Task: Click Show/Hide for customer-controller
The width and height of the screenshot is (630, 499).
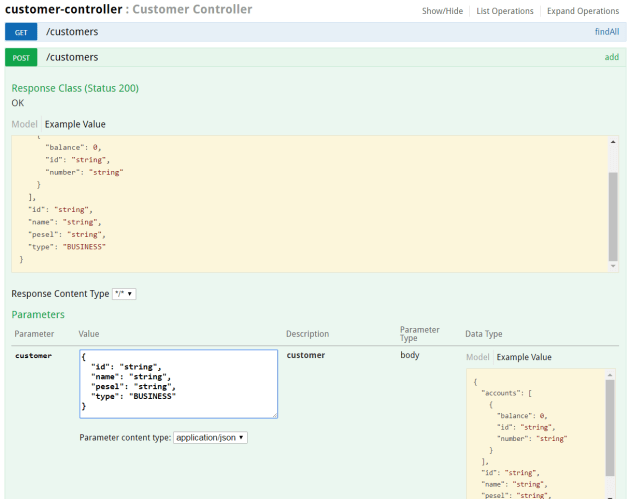Action: 442,11
